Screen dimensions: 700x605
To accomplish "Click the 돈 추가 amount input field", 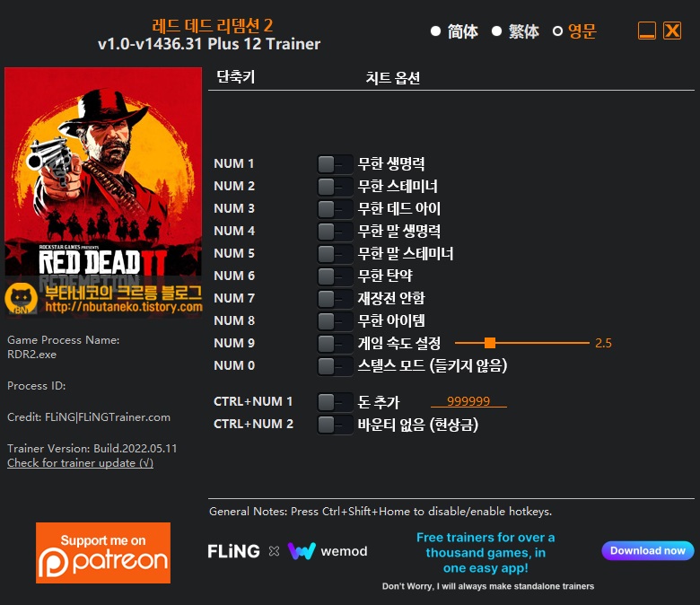I will pyautogui.click(x=468, y=402).
